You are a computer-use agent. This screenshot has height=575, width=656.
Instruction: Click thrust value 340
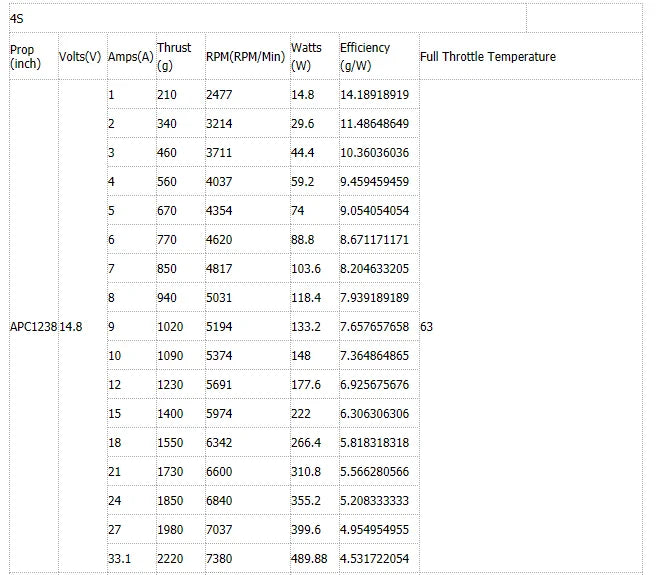click(167, 123)
